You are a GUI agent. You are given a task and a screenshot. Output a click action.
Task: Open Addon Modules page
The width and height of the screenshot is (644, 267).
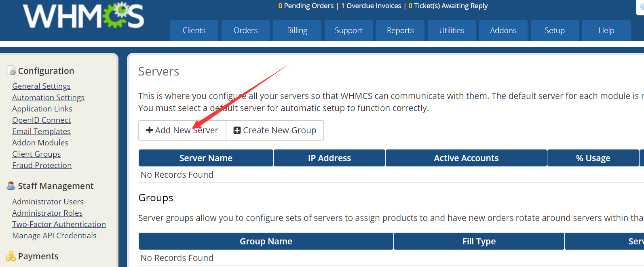[x=40, y=143]
